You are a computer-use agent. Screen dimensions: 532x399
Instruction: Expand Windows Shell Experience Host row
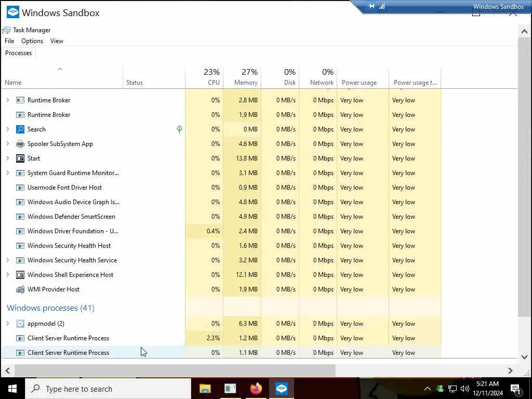(x=8, y=275)
